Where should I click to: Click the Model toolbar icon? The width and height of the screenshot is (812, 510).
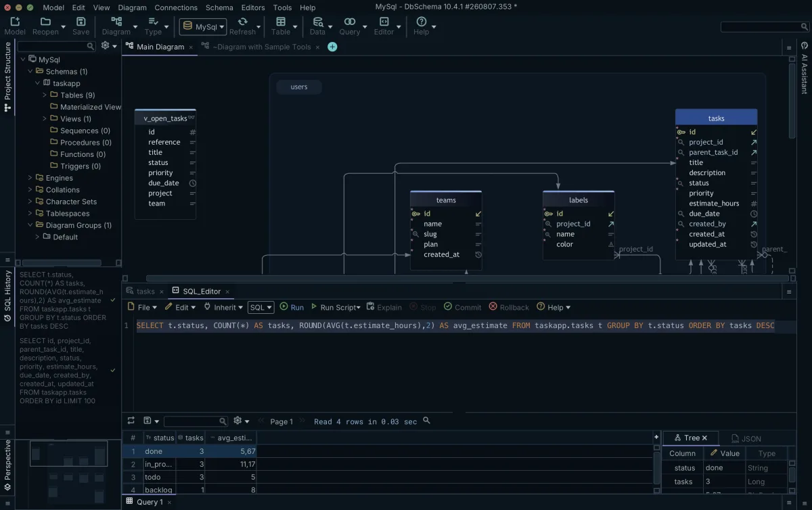[x=15, y=22]
